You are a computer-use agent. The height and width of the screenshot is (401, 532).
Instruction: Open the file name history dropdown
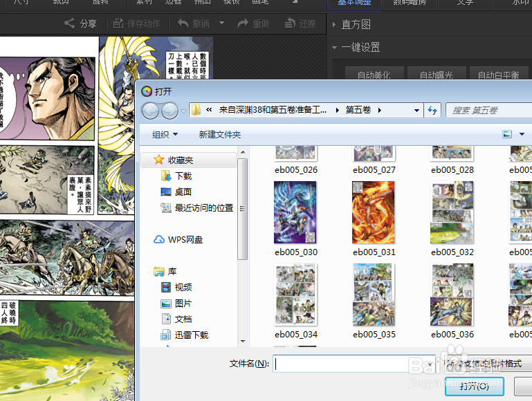430,364
